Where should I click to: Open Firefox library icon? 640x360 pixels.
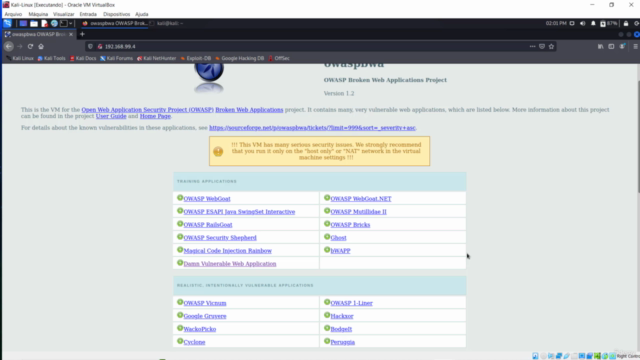click(x=600, y=47)
